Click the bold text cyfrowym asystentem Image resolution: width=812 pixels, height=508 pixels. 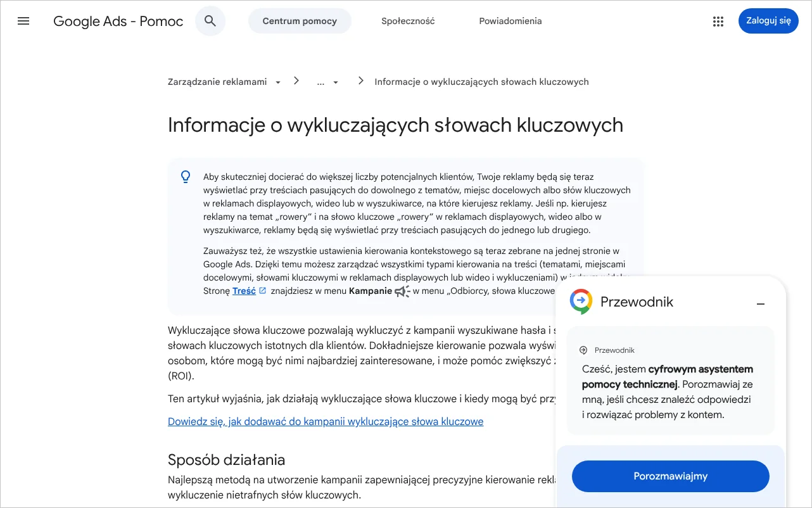coord(701,369)
